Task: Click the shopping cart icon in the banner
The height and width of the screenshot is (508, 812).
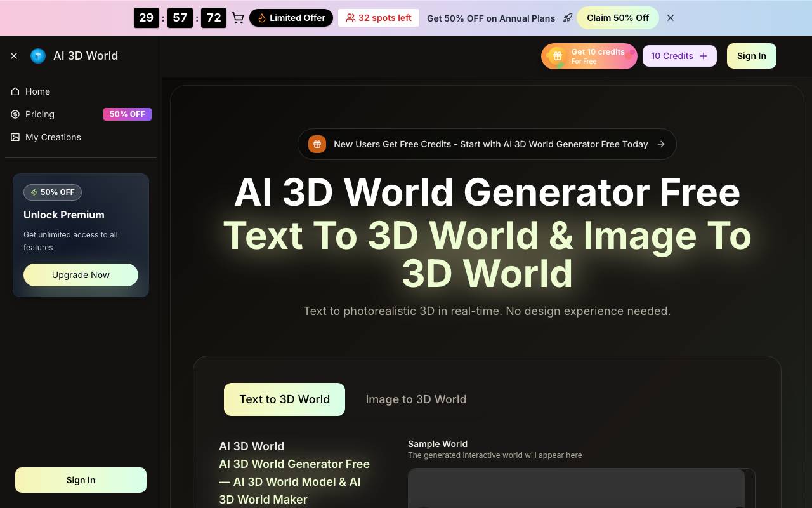Action: click(238, 18)
